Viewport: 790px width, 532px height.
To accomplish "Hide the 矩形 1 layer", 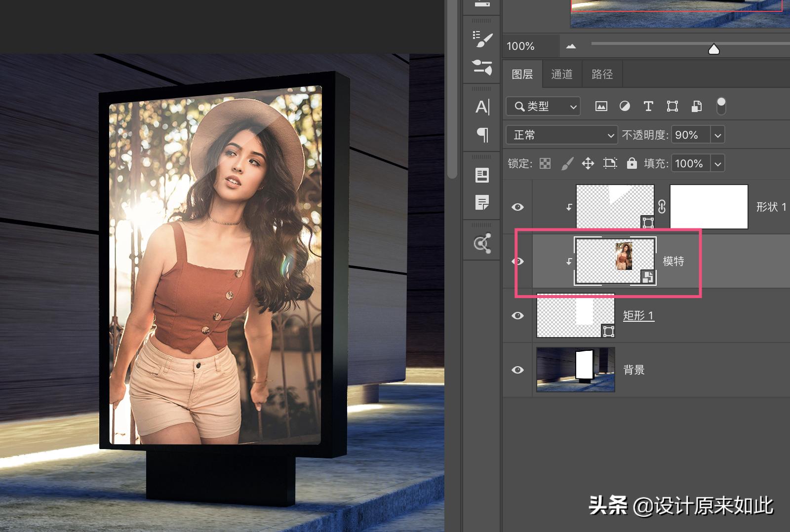I will [x=517, y=315].
